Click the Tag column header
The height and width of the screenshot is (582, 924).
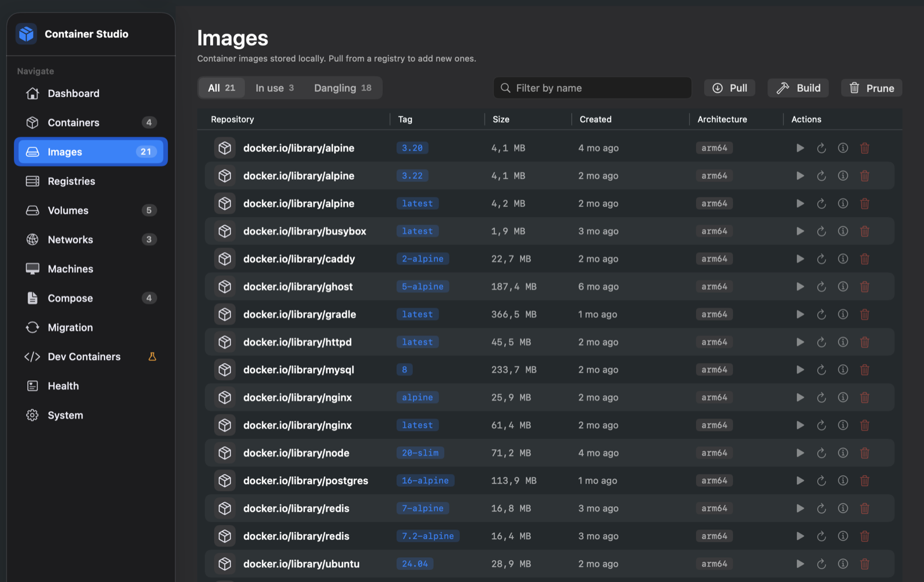point(405,119)
